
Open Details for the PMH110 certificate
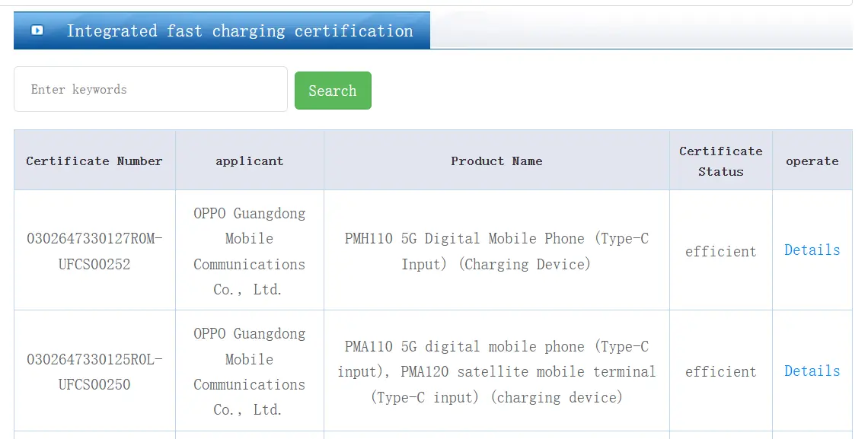click(812, 250)
